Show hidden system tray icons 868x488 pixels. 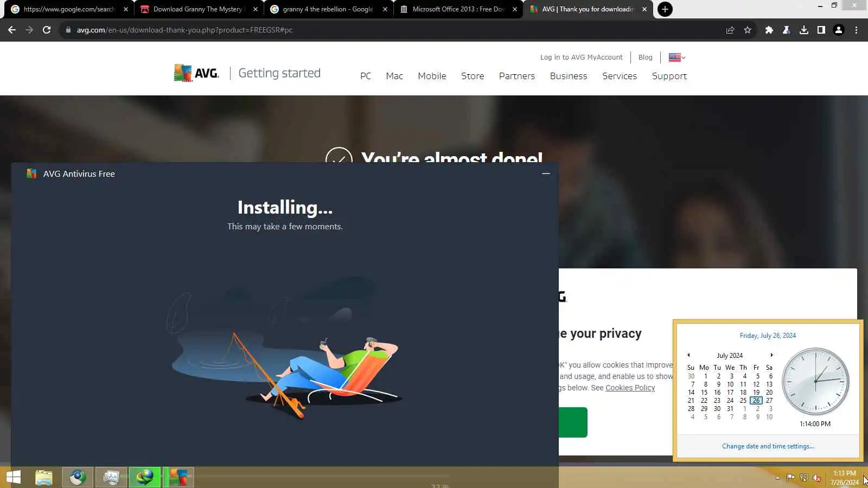(777, 478)
